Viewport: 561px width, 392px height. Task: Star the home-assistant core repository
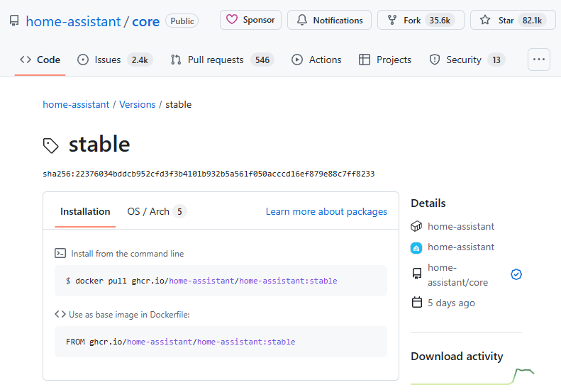(512, 20)
